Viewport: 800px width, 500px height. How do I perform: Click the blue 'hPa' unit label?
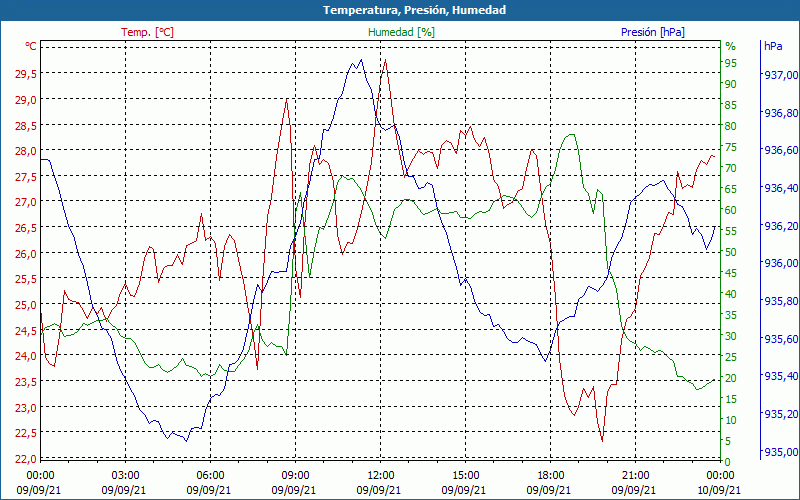click(773, 46)
